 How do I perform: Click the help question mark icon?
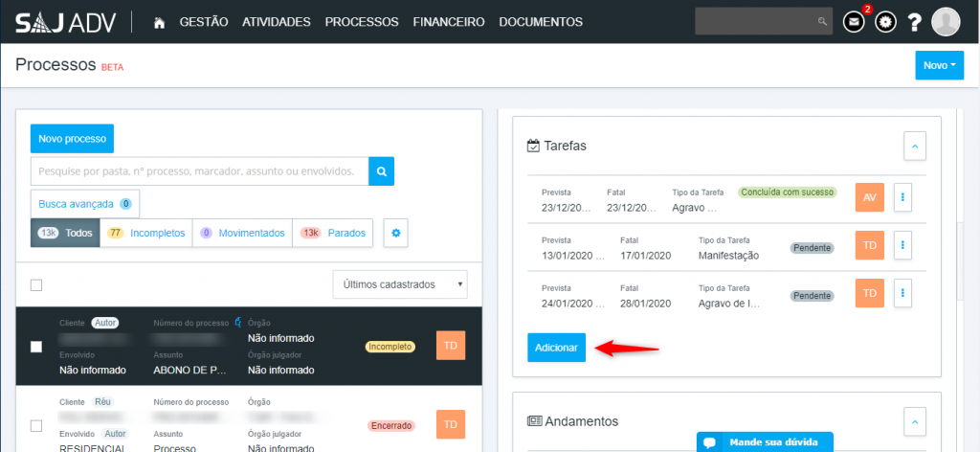[915, 21]
